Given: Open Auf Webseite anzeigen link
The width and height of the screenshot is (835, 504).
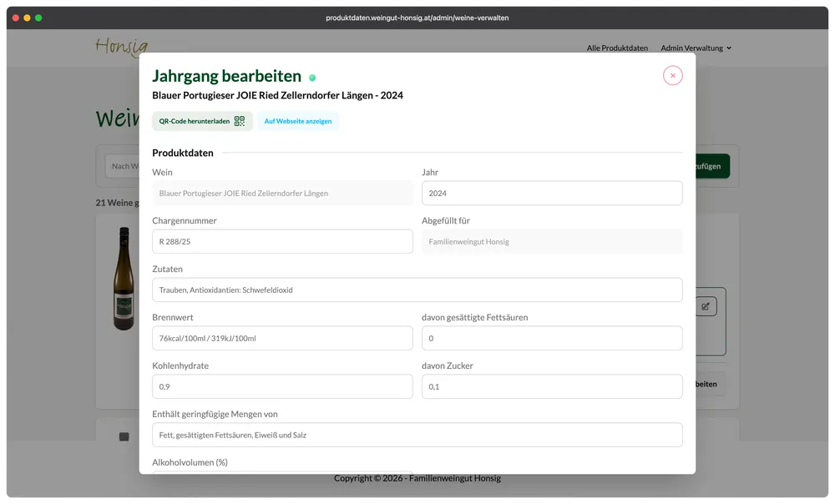Looking at the screenshot, I should pos(298,121).
